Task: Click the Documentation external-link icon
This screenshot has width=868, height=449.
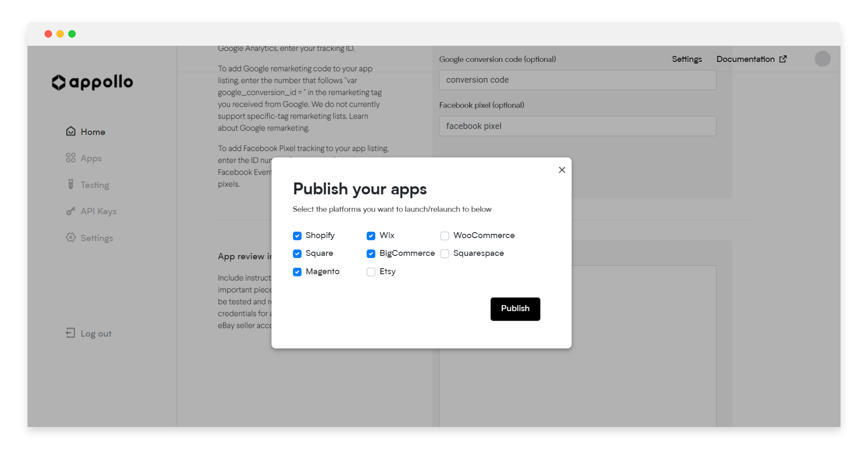Action: [783, 59]
